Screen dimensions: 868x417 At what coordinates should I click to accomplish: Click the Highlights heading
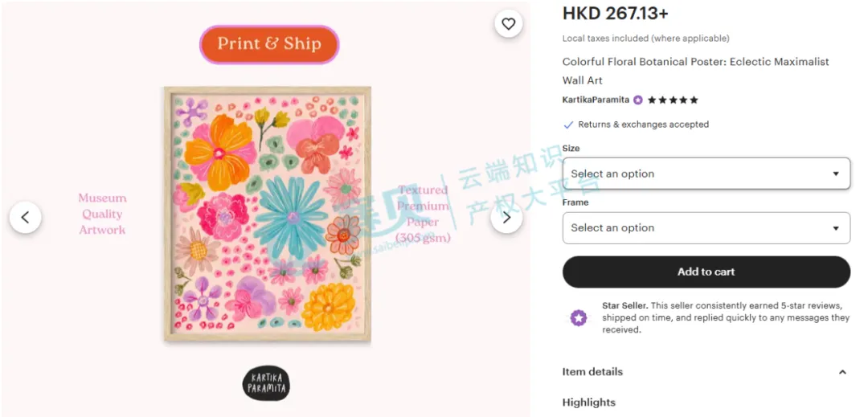pyautogui.click(x=588, y=403)
